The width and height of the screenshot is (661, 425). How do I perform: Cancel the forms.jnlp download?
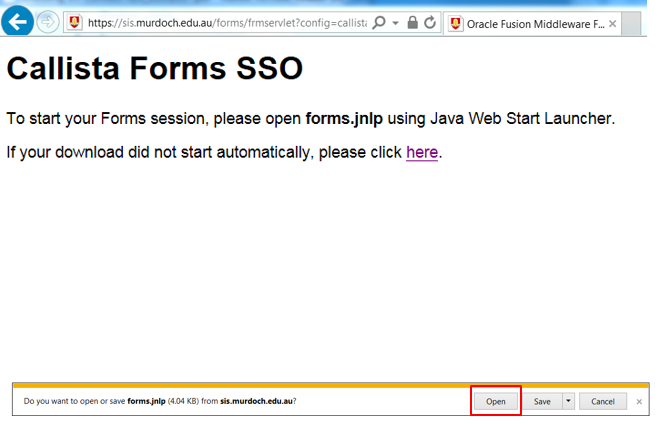[x=602, y=401]
